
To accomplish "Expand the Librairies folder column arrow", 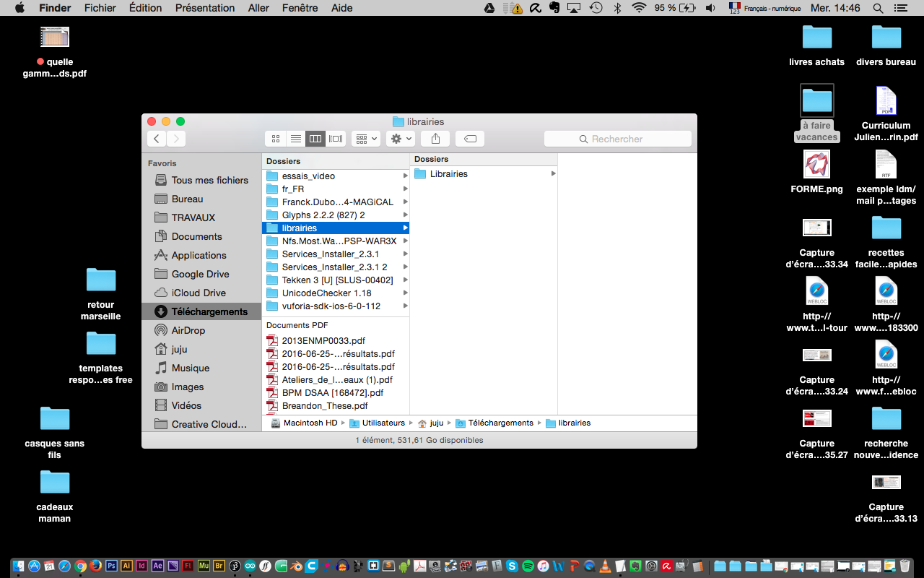I will click(x=553, y=174).
